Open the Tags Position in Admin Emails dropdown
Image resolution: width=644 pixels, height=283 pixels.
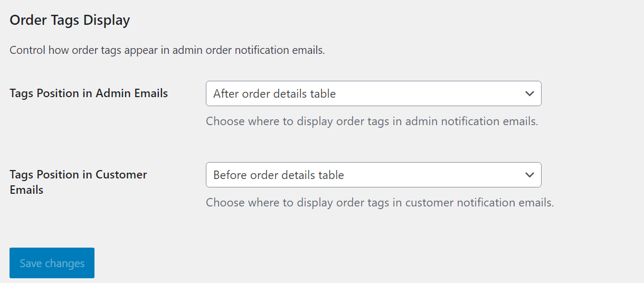pyautogui.click(x=373, y=93)
